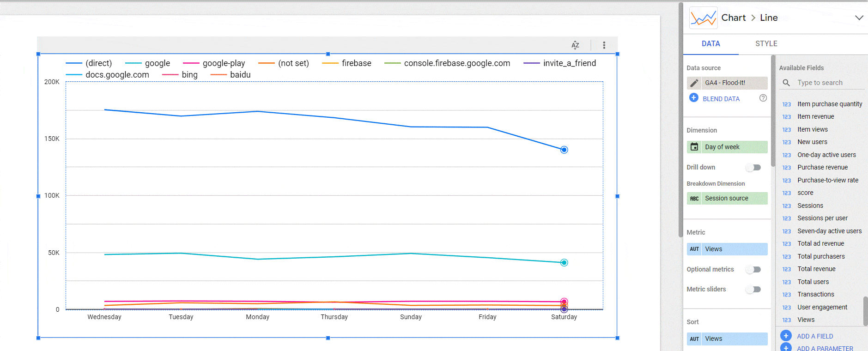Toggle the Drill down switch
868x351 pixels.
click(x=753, y=167)
